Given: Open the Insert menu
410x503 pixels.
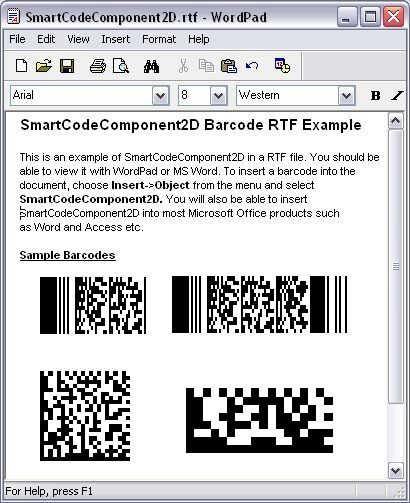Looking at the screenshot, I should pos(116,39).
